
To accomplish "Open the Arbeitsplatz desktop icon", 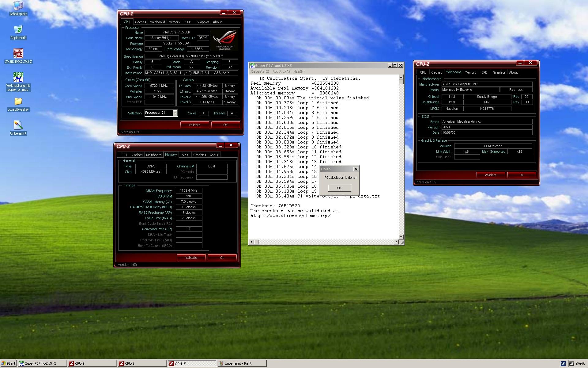I will [18, 8].
